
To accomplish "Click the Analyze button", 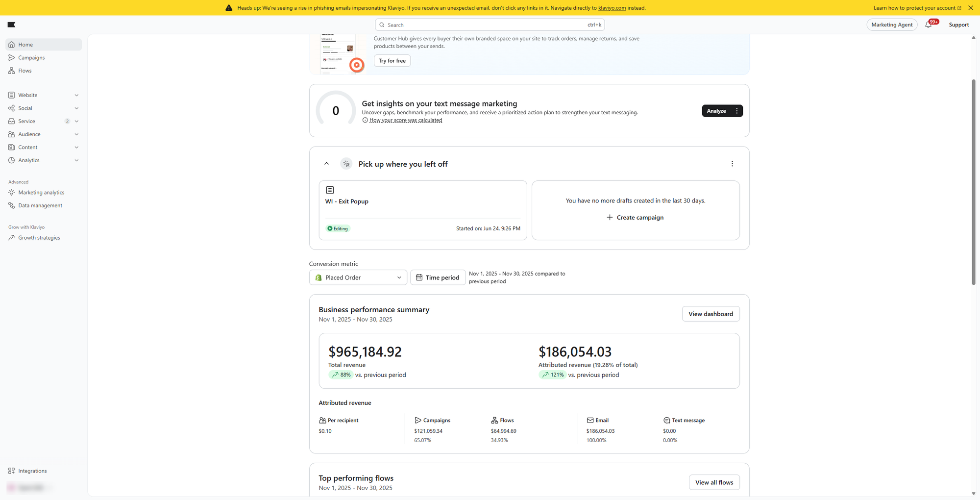I will click(x=716, y=111).
